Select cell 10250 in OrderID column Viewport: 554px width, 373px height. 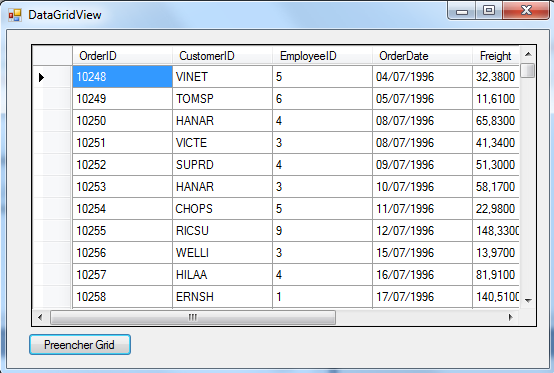tap(122, 120)
